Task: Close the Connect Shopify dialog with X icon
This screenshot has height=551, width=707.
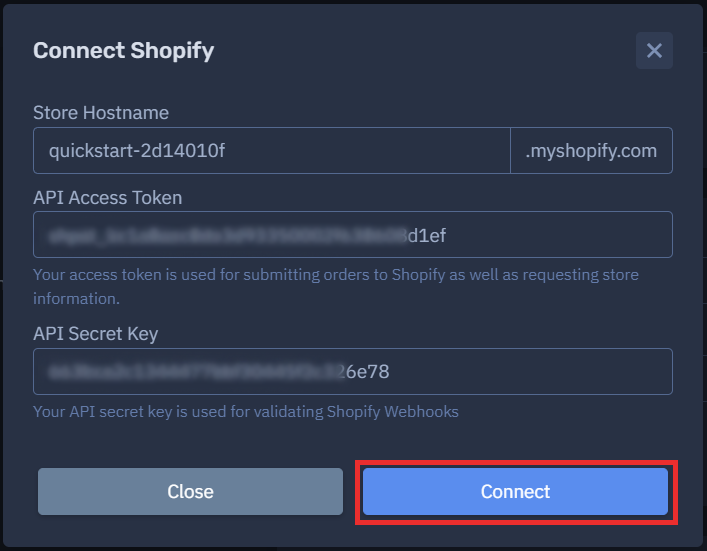Action: tap(654, 50)
